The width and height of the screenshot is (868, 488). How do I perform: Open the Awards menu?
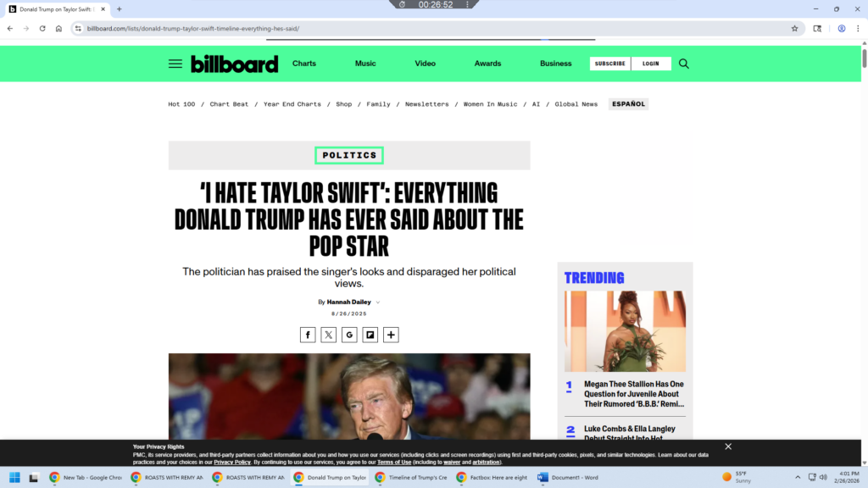(x=487, y=64)
